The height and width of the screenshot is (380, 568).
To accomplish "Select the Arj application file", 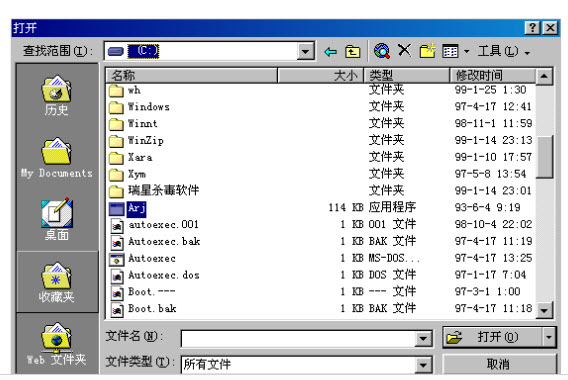I will tap(128, 208).
